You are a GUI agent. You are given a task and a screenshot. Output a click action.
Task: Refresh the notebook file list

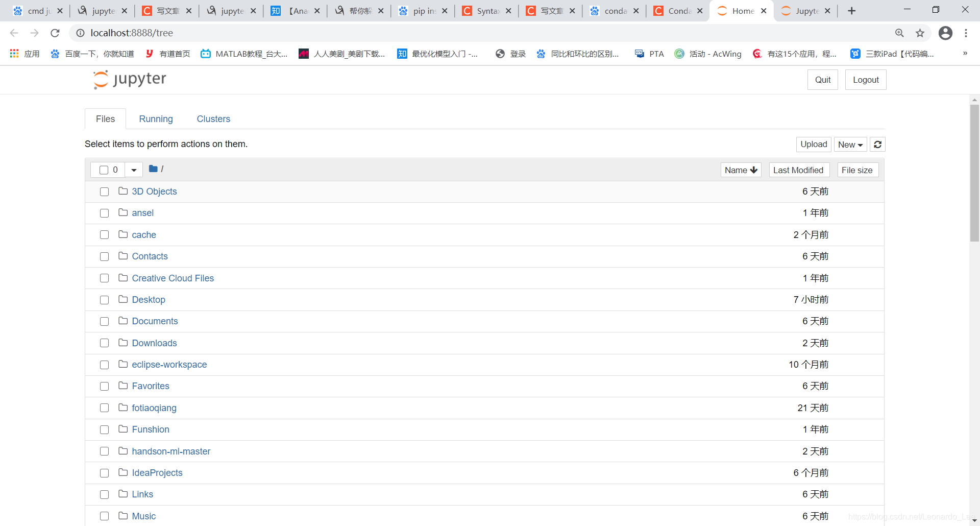click(877, 145)
